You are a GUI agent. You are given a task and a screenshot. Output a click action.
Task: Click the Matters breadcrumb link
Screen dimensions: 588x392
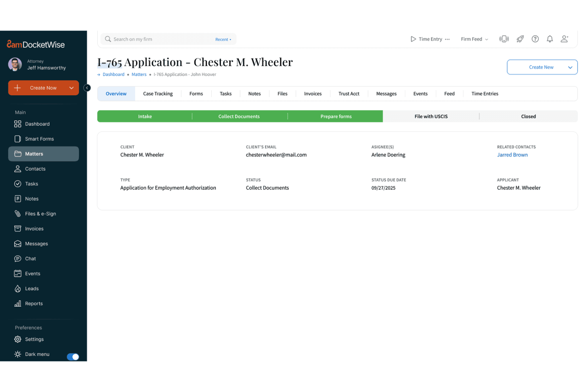tap(139, 74)
